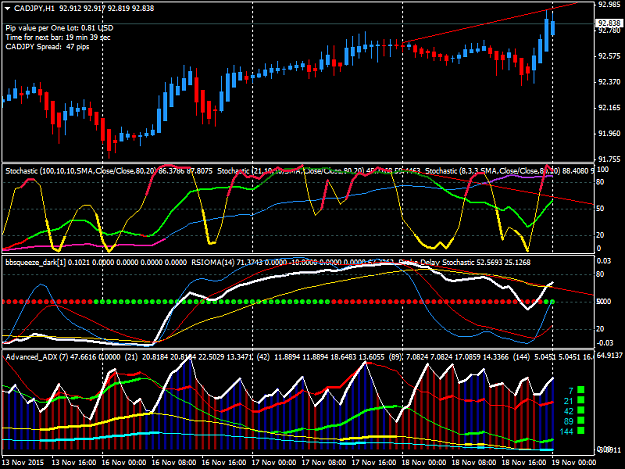This screenshot has height=469, width=625.
Task: Click the 91.960 price axis label
Action: tap(609, 133)
